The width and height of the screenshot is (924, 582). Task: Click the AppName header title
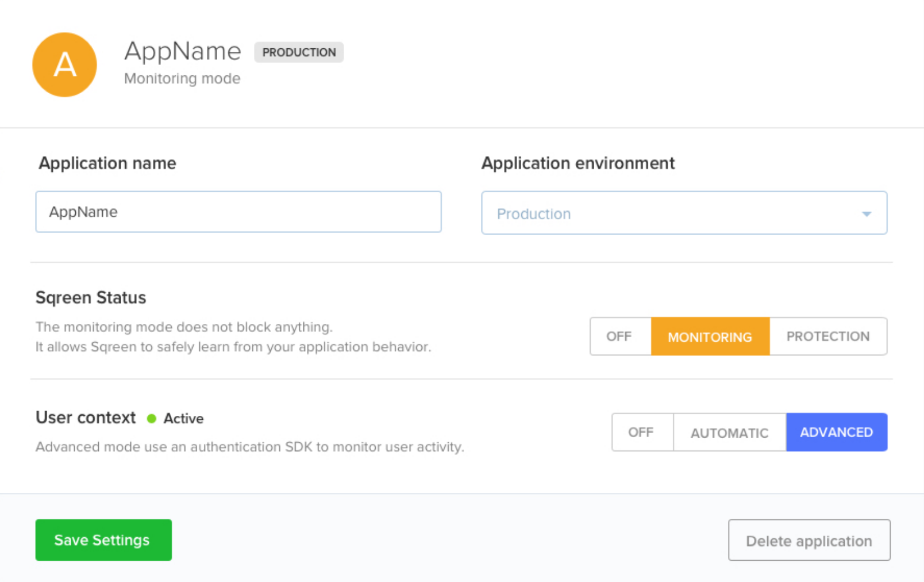point(183,51)
